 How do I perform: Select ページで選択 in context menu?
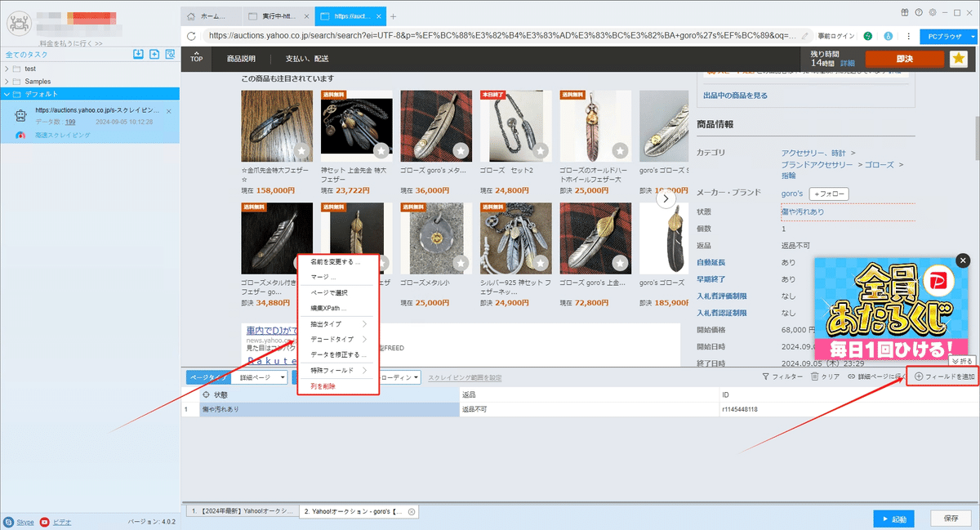click(336, 292)
